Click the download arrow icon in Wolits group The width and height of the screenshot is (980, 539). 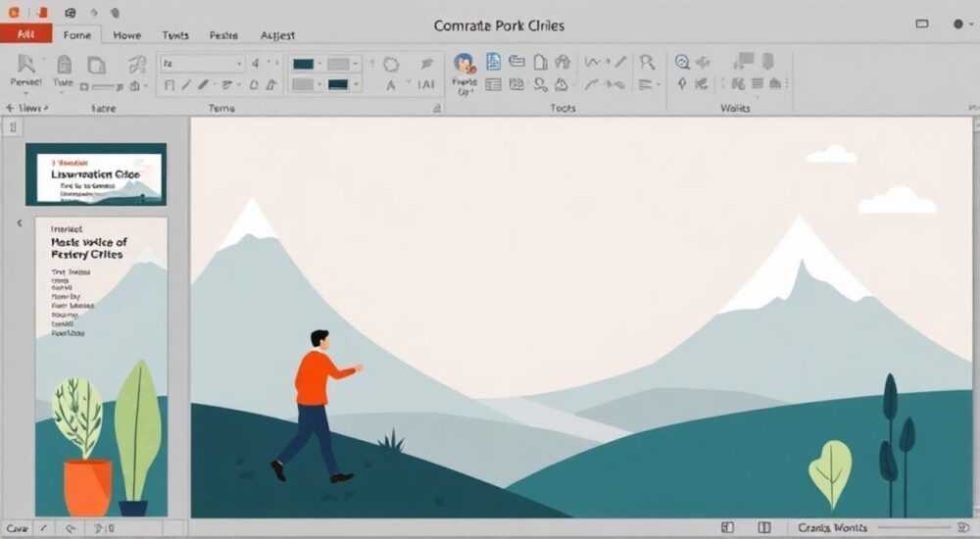[768, 62]
